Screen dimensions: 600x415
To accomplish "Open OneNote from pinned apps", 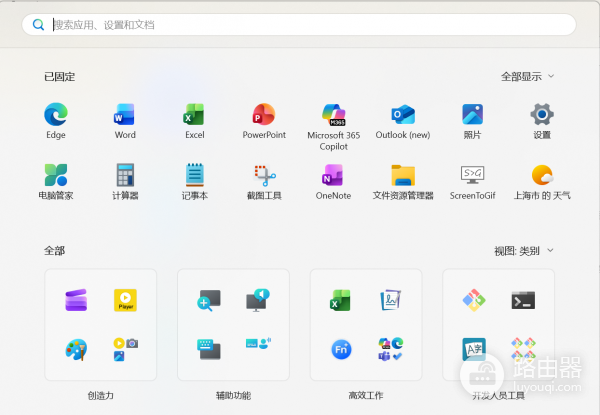I will 333,182.
